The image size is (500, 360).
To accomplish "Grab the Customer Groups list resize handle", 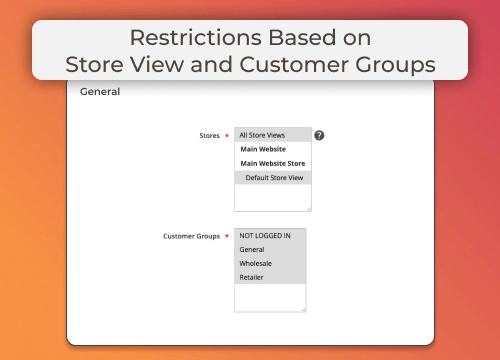I will tap(303, 310).
